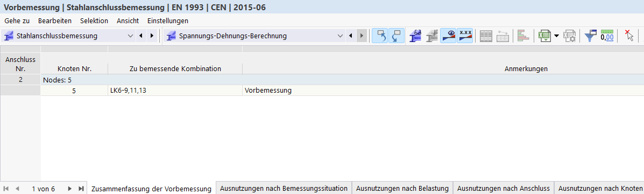Click the grayed section crosshair icon
Screen dimensions: 644x194
click(x=431, y=36)
